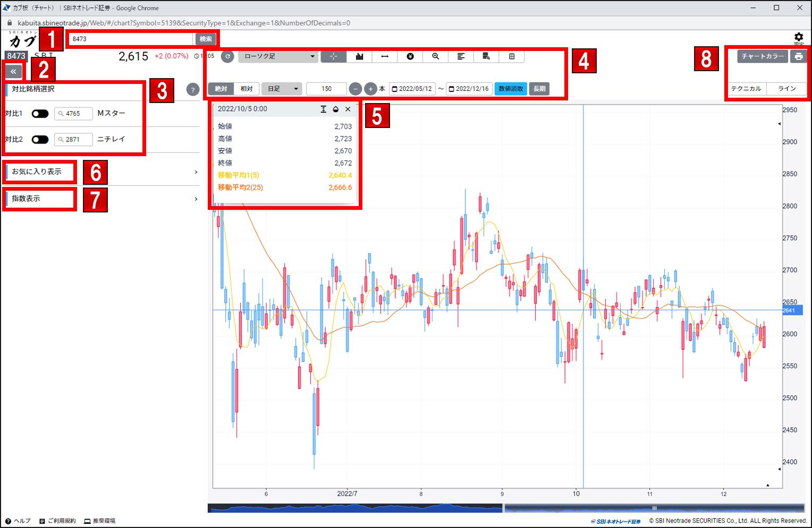Image resolution: width=812 pixels, height=528 pixels.
Task: Click the ヘルプ help link in footer
Action: [x=19, y=521]
